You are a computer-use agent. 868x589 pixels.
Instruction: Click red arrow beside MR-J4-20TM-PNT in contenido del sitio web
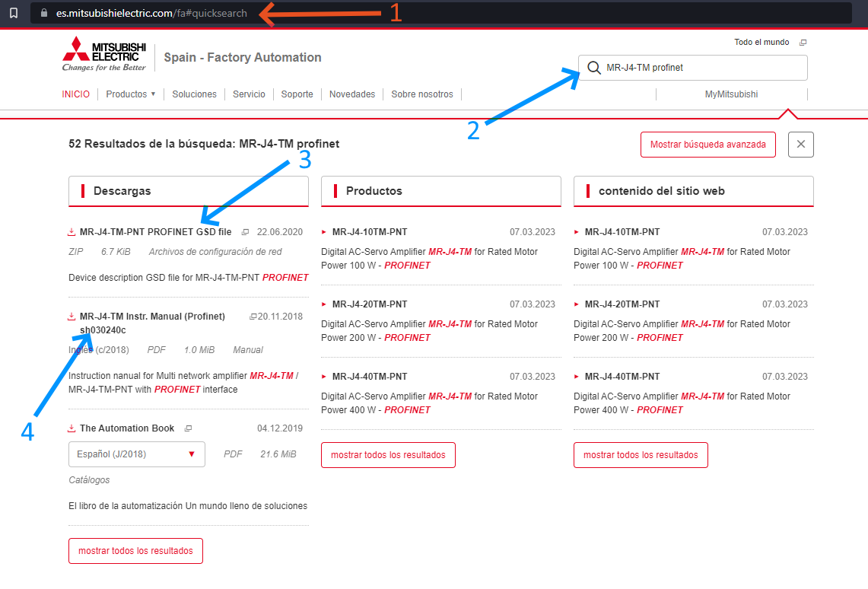pos(577,304)
